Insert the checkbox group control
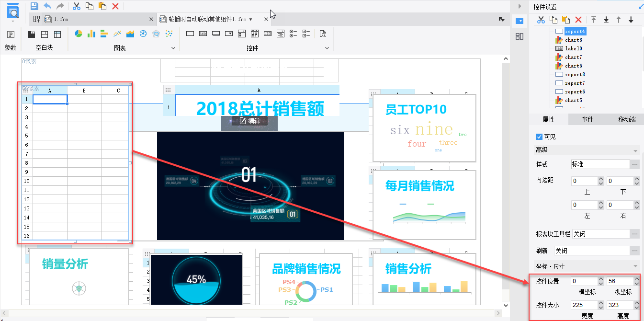 click(306, 34)
